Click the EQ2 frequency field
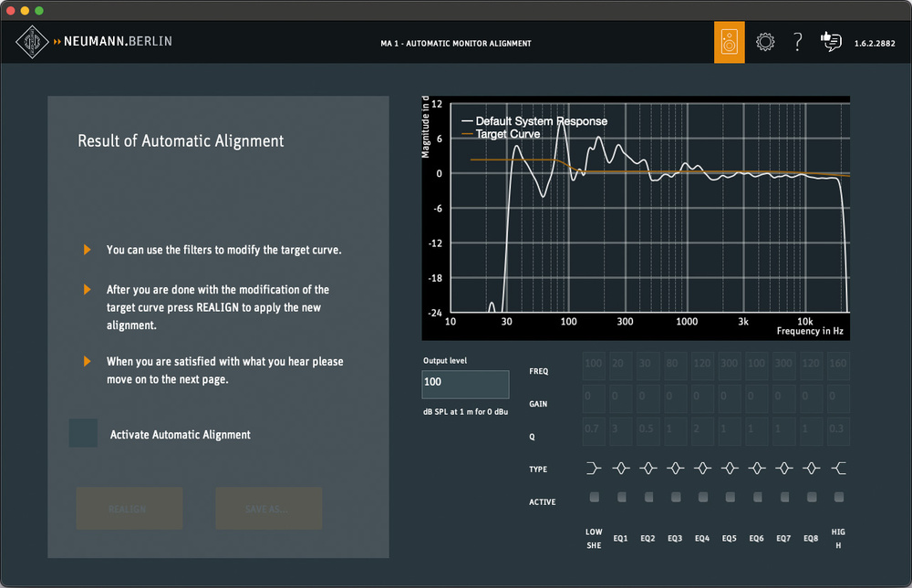This screenshot has height=588, width=912. (648, 366)
